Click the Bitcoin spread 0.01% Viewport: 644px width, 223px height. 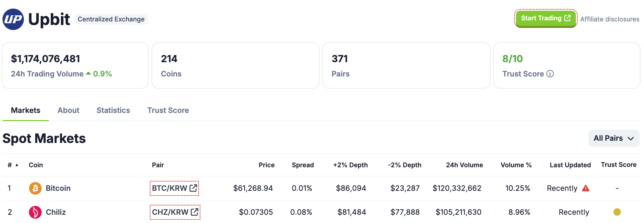(302, 188)
